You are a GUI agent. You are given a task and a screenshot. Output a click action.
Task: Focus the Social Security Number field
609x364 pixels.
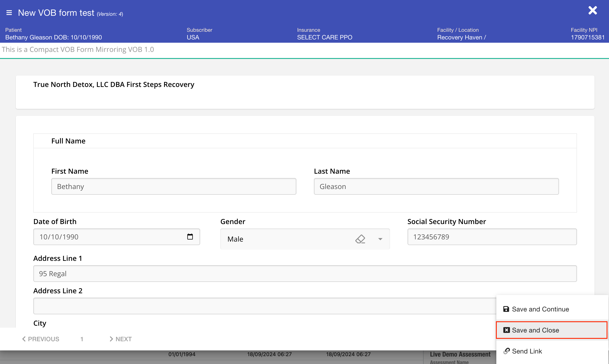pos(492,237)
